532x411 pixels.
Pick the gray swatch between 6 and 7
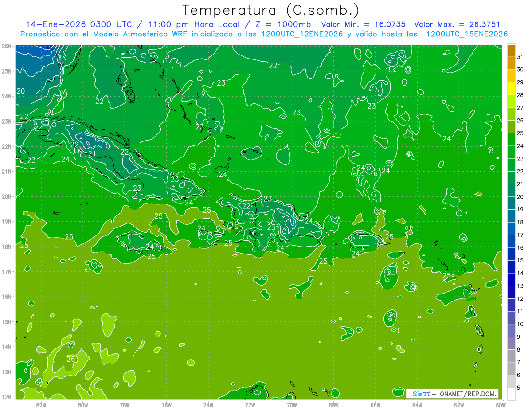512,368
